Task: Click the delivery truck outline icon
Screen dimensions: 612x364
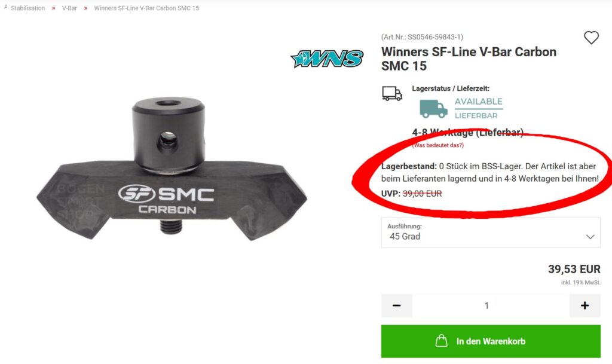Action: (x=392, y=94)
